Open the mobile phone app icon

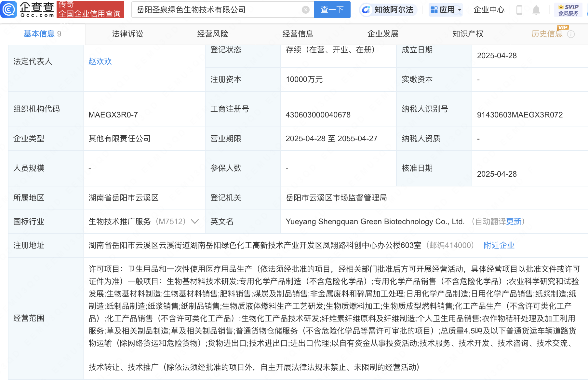pyautogui.click(x=519, y=10)
